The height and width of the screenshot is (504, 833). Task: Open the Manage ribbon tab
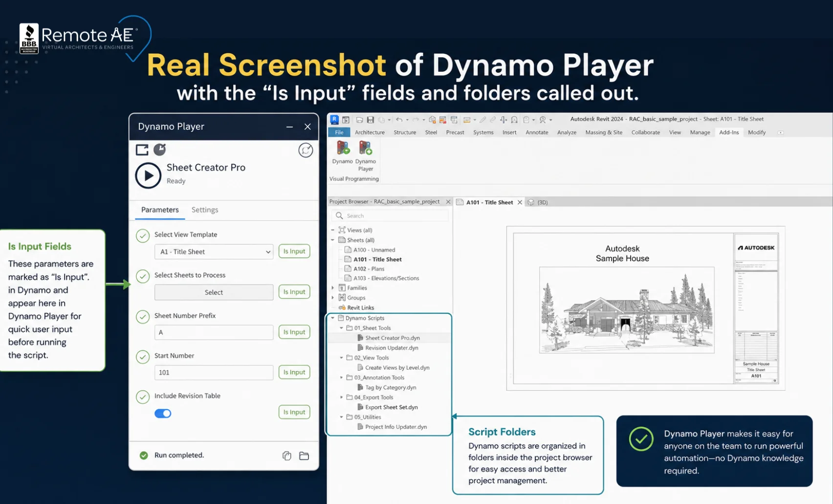(x=700, y=132)
